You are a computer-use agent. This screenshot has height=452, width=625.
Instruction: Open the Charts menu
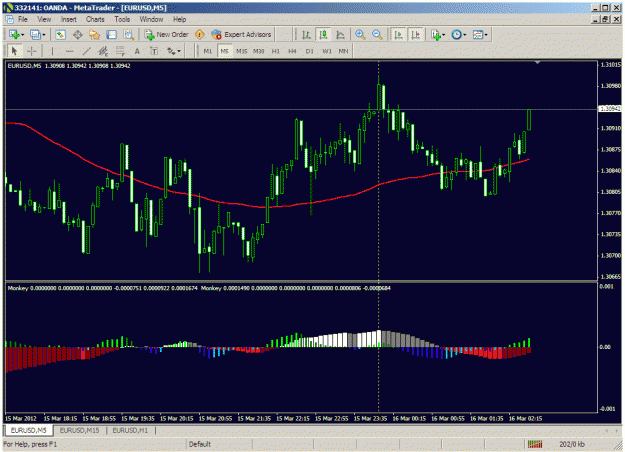(95, 19)
